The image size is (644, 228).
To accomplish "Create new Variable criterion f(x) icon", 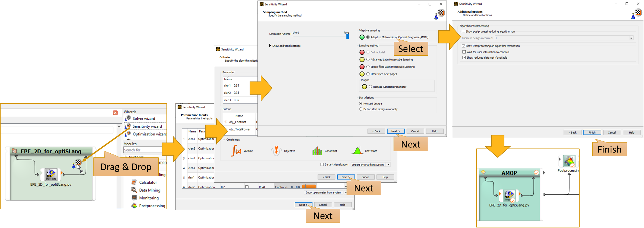I will [236, 151].
